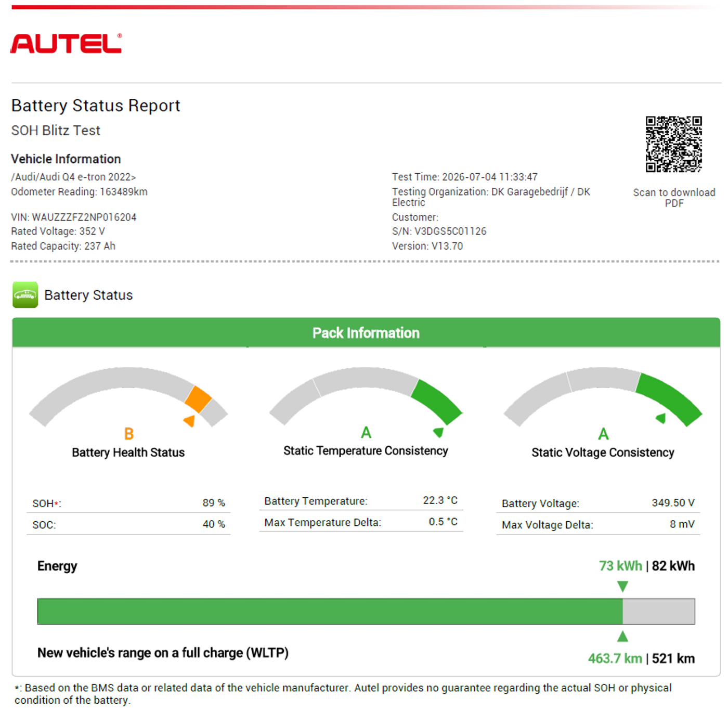The image size is (728, 710).
Task: Click the "82 kWh" capacity value
Action: tap(673, 566)
